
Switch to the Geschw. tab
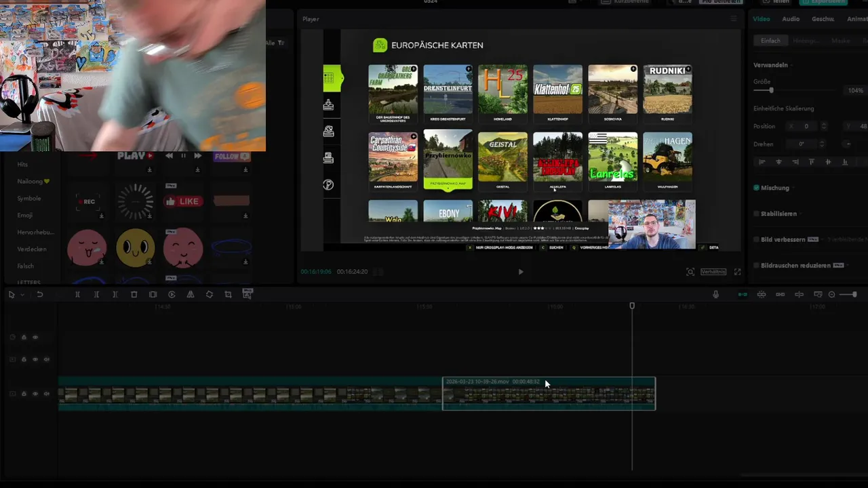(x=823, y=19)
